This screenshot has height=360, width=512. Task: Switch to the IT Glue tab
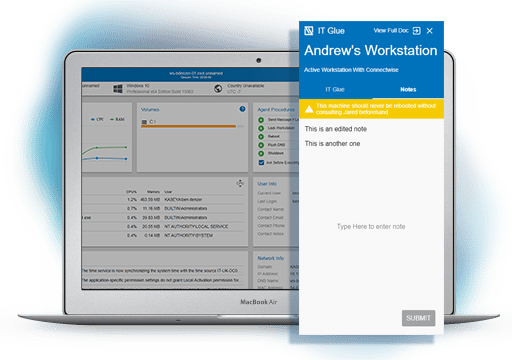pos(335,89)
